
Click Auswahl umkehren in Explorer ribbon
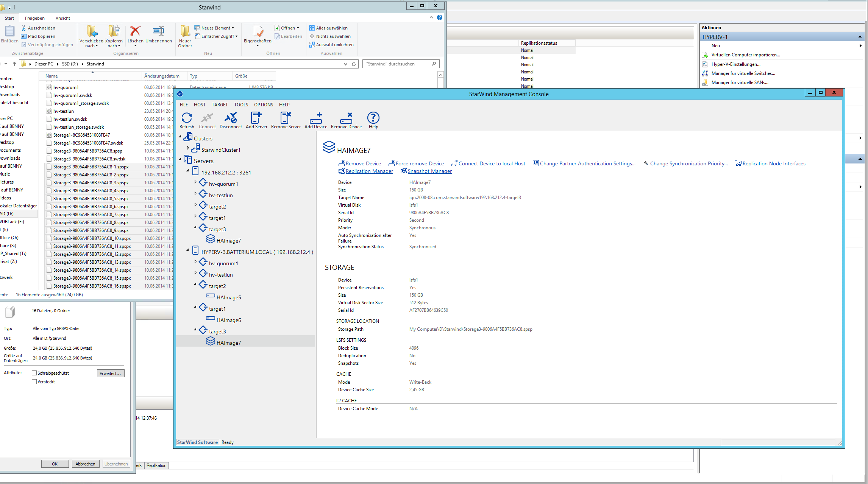pyautogui.click(x=331, y=45)
